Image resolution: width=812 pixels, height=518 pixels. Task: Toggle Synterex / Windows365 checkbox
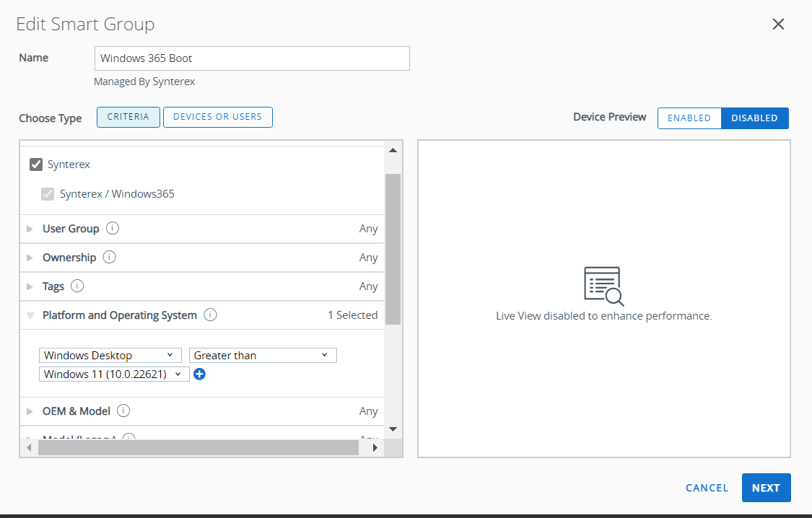[x=48, y=193]
